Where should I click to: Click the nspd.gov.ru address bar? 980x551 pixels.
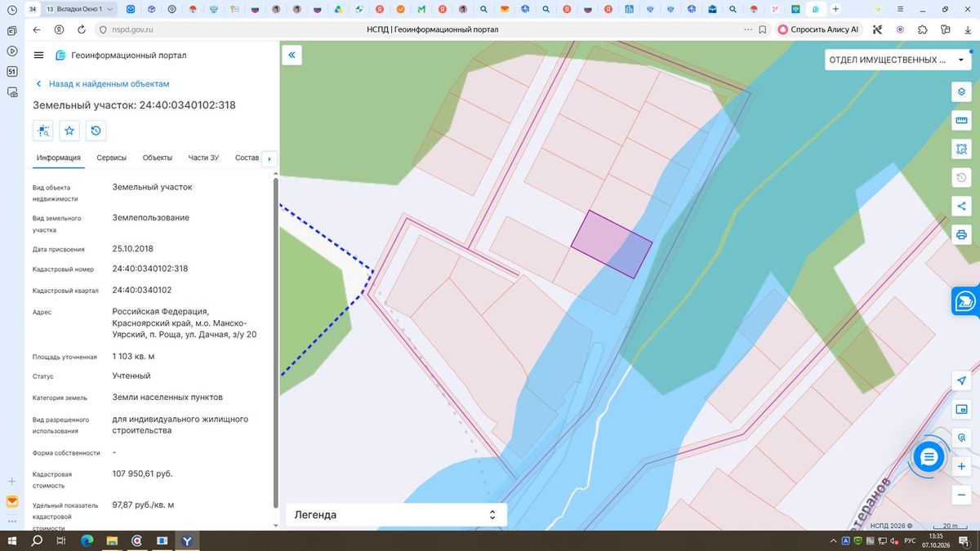click(132, 29)
